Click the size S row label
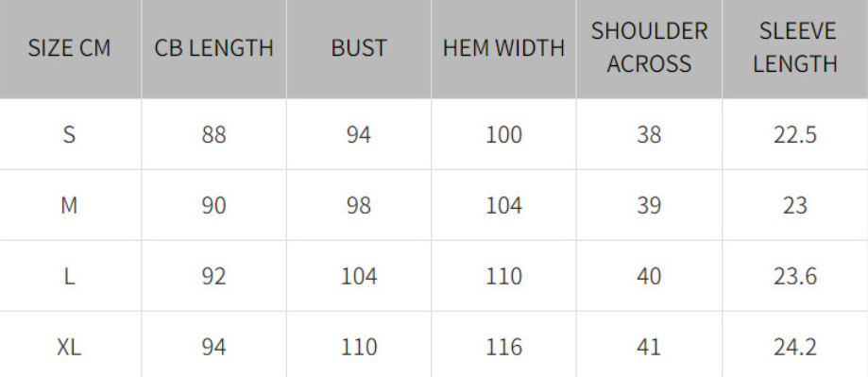868x377 pixels. click(x=69, y=134)
